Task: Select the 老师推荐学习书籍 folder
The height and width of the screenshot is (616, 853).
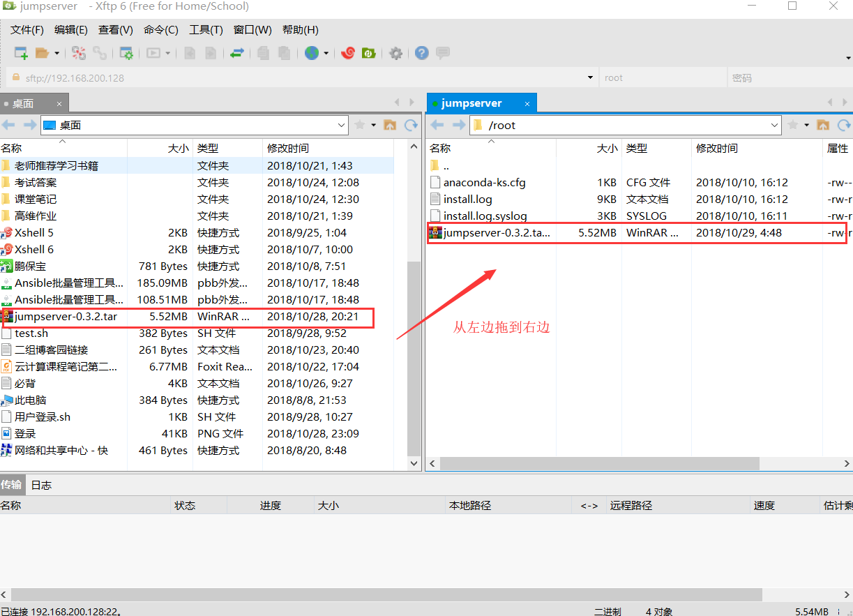Action: pos(197,165)
